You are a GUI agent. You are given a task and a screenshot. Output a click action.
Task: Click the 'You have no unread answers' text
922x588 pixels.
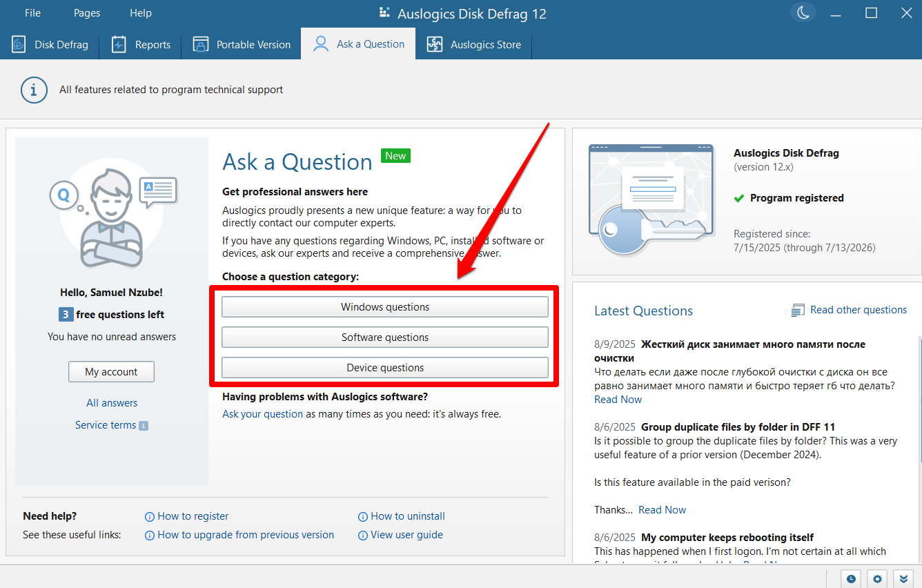coord(112,337)
